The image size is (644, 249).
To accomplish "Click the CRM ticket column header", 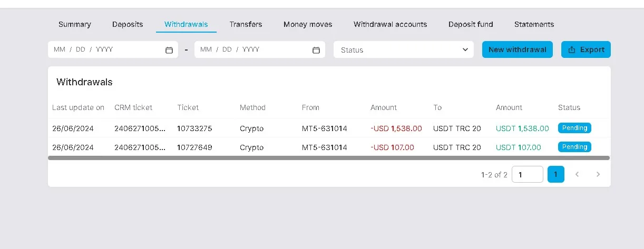I will coord(133,107).
